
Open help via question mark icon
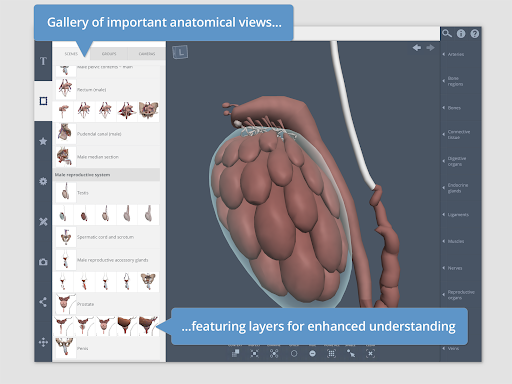(475, 34)
